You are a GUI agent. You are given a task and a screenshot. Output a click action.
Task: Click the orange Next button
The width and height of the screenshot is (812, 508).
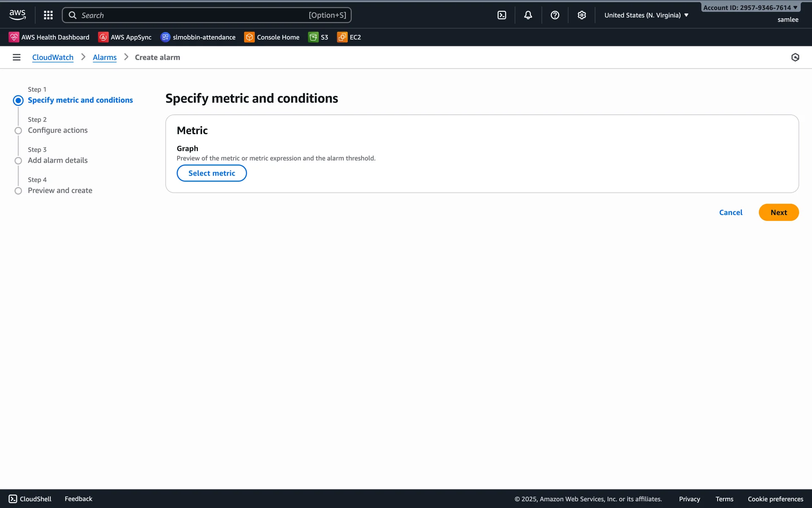[x=778, y=213]
